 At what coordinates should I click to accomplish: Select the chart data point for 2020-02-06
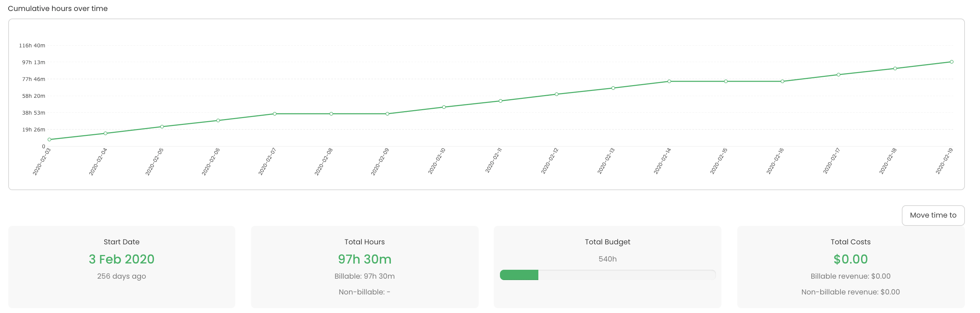coord(218,120)
